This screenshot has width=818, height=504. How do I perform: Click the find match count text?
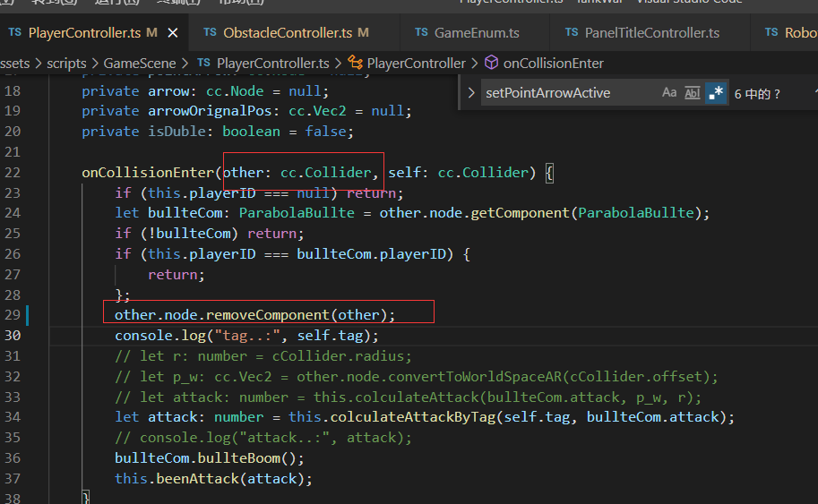(757, 94)
